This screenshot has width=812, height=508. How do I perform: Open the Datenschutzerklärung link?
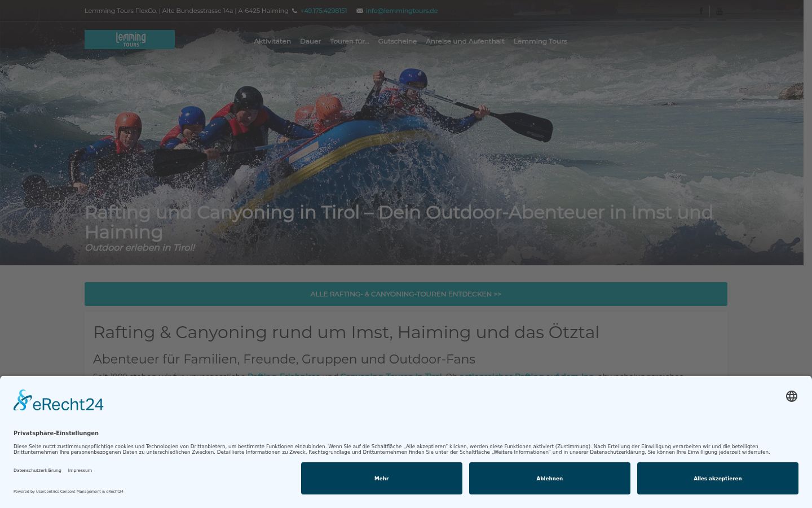[x=37, y=470]
